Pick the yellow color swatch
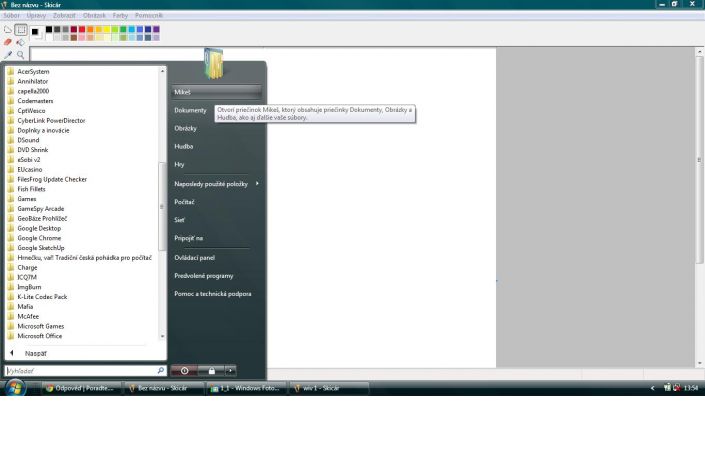Viewport: 705px width, 464px height. [107, 30]
